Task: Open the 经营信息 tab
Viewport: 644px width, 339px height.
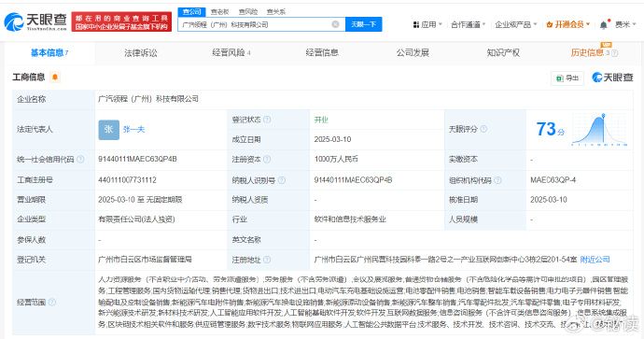Action: [x=322, y=52]
